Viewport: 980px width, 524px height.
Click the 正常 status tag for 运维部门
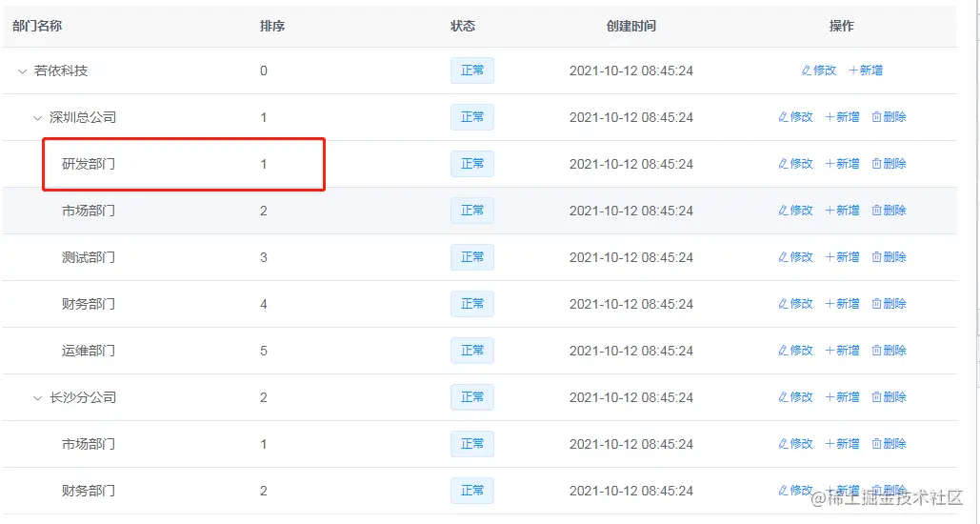click(472, 351)
